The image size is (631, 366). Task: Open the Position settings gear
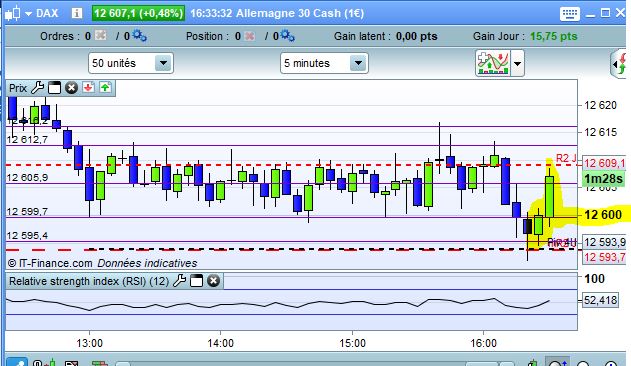pyautogui.click(x=288, y=35)
